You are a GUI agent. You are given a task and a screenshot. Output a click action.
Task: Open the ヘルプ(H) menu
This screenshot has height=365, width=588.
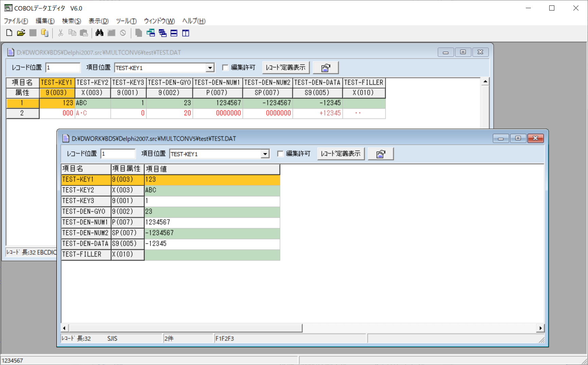(194, 21)
